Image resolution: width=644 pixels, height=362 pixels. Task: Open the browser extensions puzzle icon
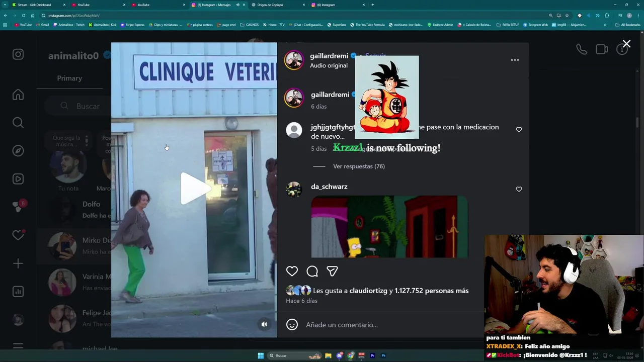pyautogui.click(x=607, y=16)
